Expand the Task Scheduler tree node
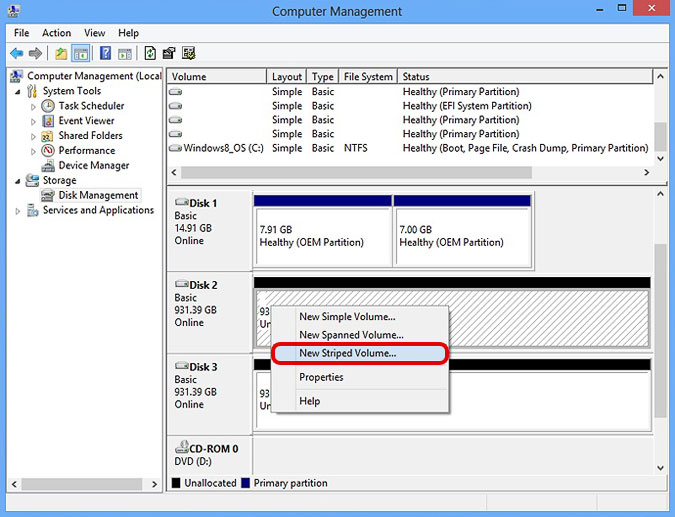Screen dimensions: 675x517 (x=33, y=106)
